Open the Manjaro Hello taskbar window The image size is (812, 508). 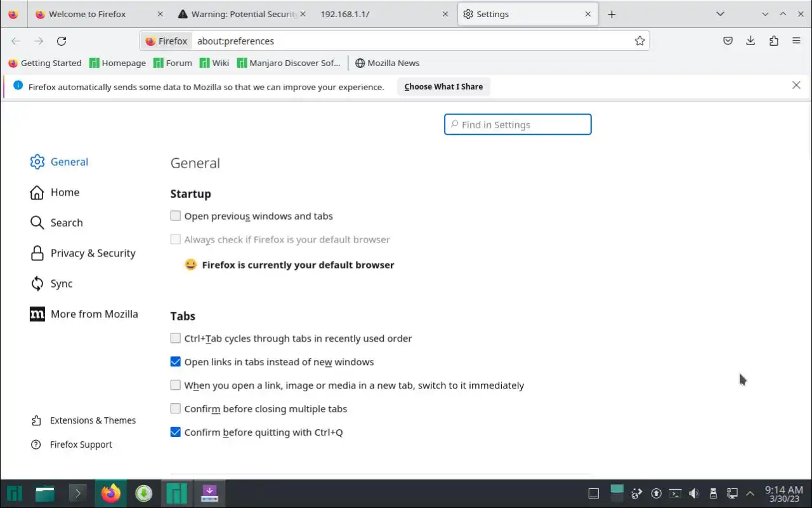click(x=176, y=493)
